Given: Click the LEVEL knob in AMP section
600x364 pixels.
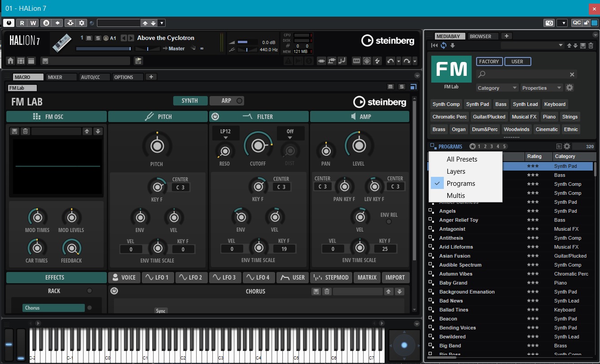Looking at the screenshot, I should pyautogui.click(x=358, y=145).
